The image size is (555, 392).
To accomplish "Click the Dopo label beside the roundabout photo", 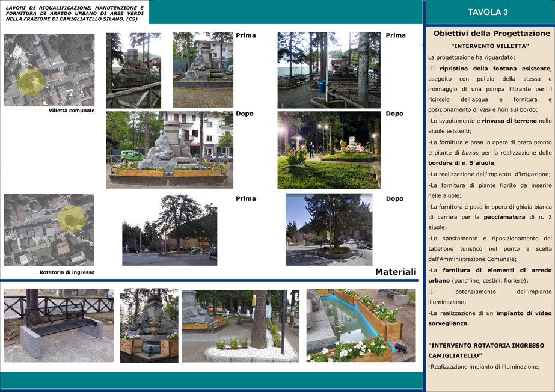I will coord(394,198).
